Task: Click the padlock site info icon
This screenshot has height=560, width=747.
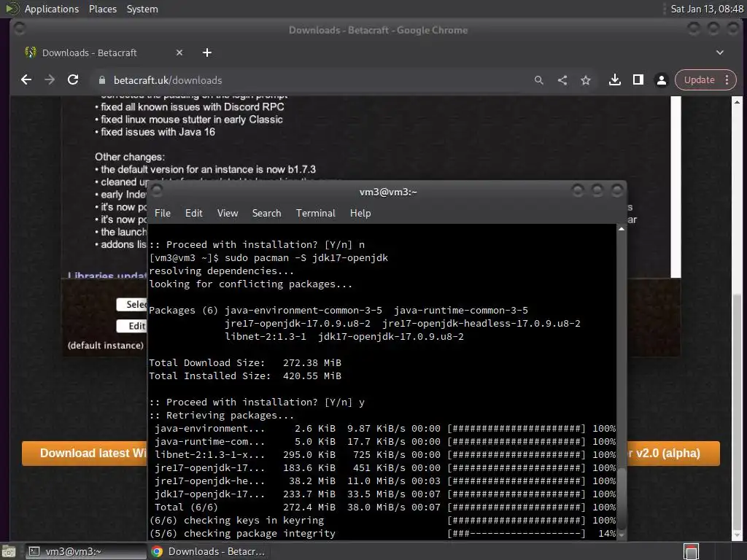Action: click(102, 80)
